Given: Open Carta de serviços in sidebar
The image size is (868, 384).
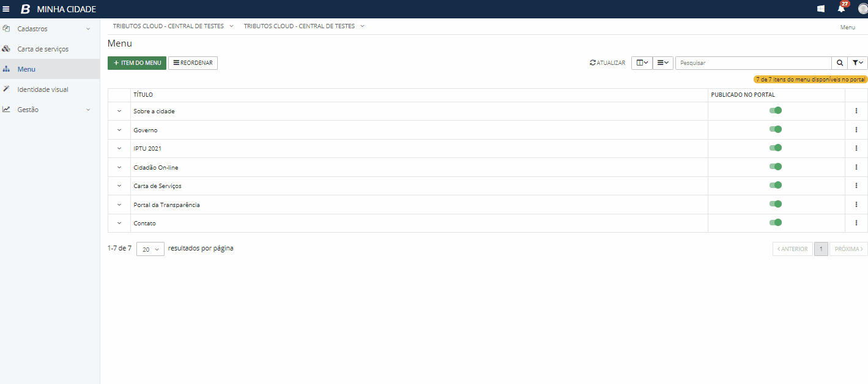Looking at the screenshot, I should click(x=43, y=49).
